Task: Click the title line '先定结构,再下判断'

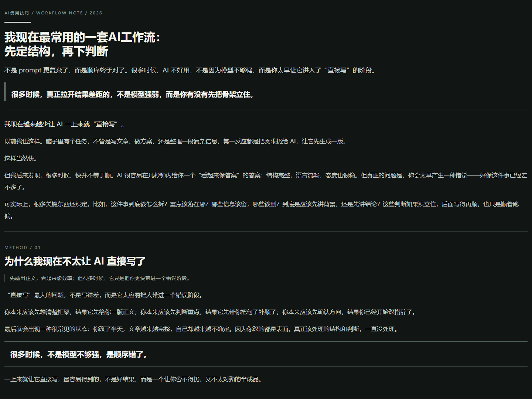Action: (x=56, y=51)
